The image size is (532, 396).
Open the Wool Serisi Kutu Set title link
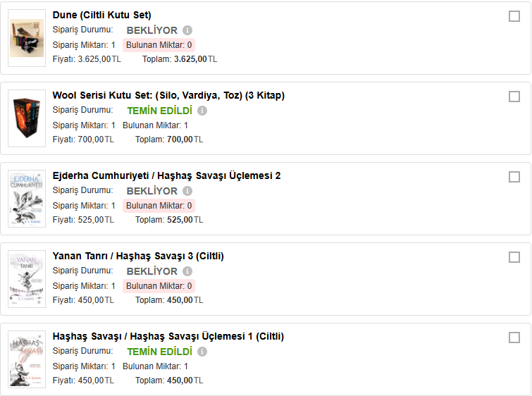coord(168,95)
